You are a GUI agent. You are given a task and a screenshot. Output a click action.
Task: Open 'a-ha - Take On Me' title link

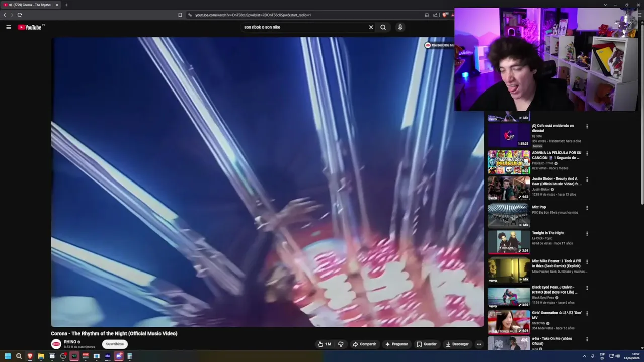point(552,341)
